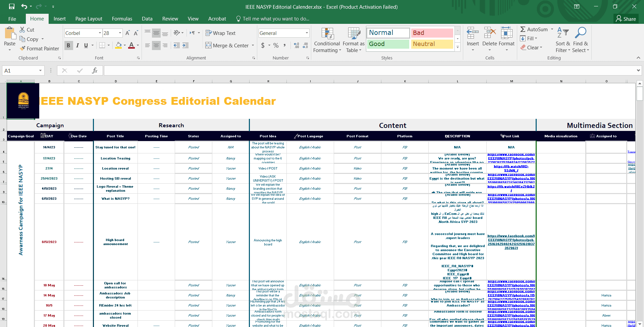
Task: Apply the Good cell style
Action: tap(388, 44)
